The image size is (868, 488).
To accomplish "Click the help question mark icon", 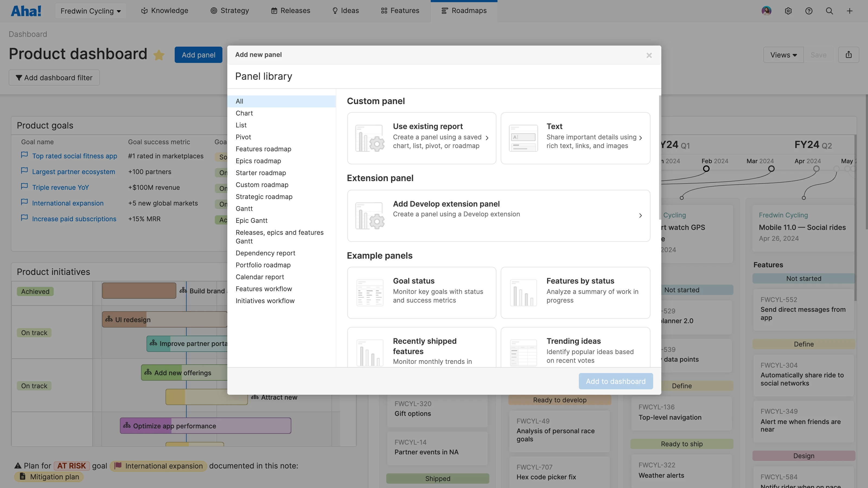I will pyautogui.click(x=809, y=11).
